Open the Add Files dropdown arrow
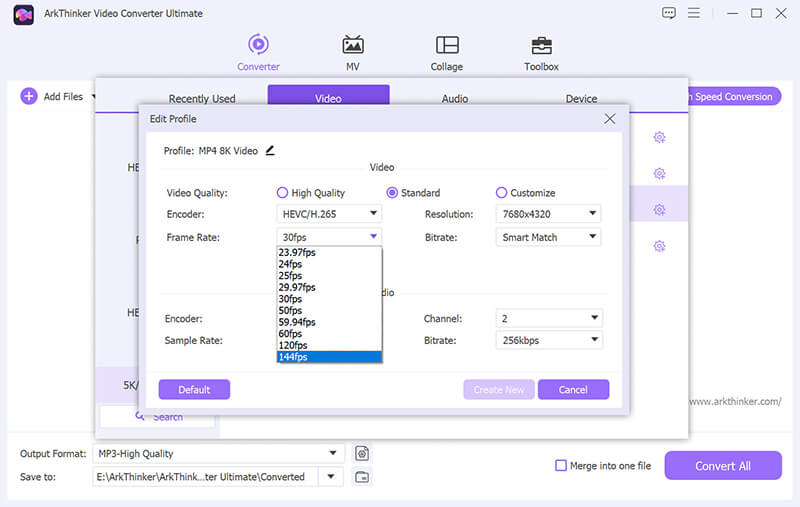This screenshot has width=800, height=507. click(93, 96)
